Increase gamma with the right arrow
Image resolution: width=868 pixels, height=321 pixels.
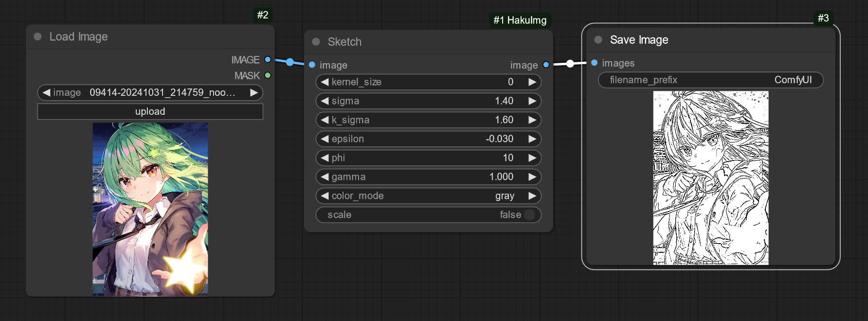(x=532, y=177)
